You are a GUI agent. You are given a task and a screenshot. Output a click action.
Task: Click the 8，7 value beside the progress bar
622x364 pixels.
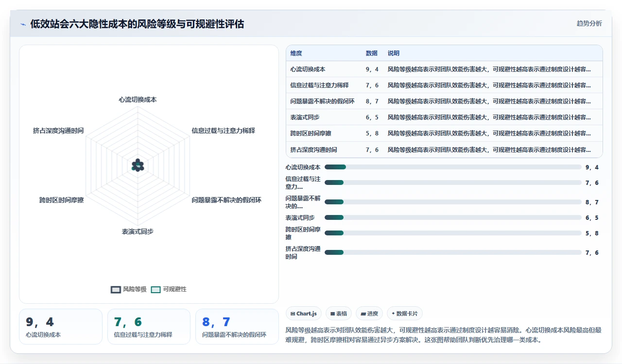click(592, 202)
